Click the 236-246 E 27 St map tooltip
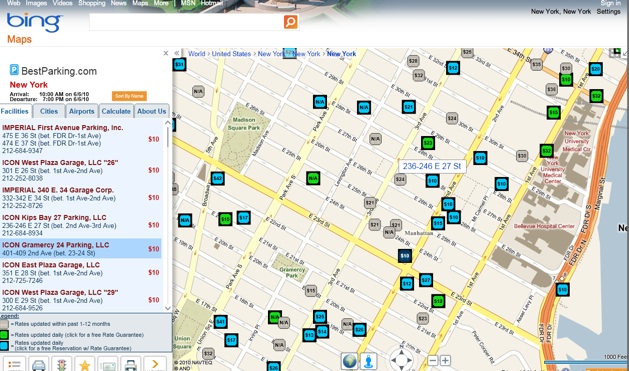 coord(432,166)
